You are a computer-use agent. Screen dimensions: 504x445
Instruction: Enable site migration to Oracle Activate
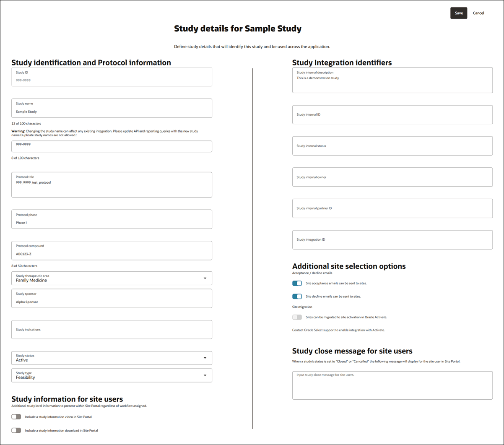coord(297,317)
